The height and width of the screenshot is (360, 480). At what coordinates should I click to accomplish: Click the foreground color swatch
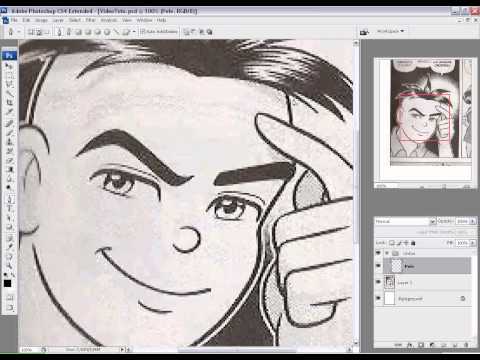7,283
